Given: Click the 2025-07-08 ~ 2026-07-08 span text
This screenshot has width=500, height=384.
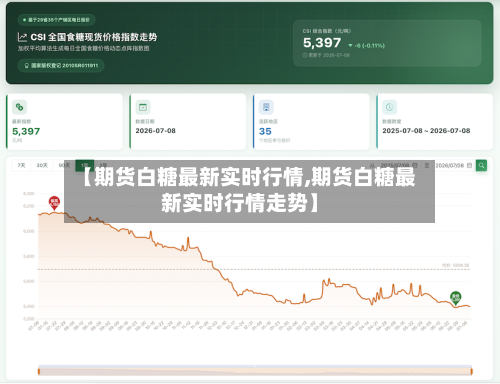Looking at the screenshot, I should (x=426, y=131).
